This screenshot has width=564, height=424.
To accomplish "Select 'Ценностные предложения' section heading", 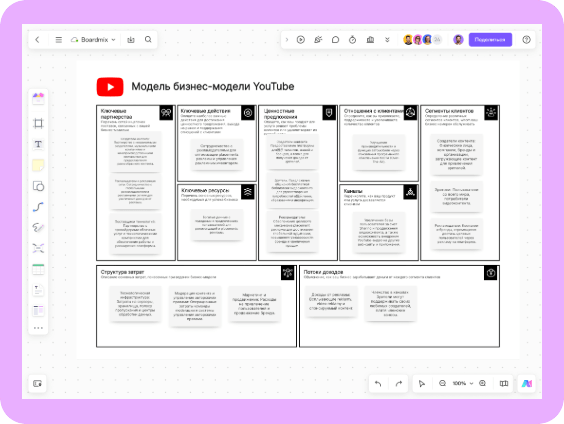I will point(281,114).
